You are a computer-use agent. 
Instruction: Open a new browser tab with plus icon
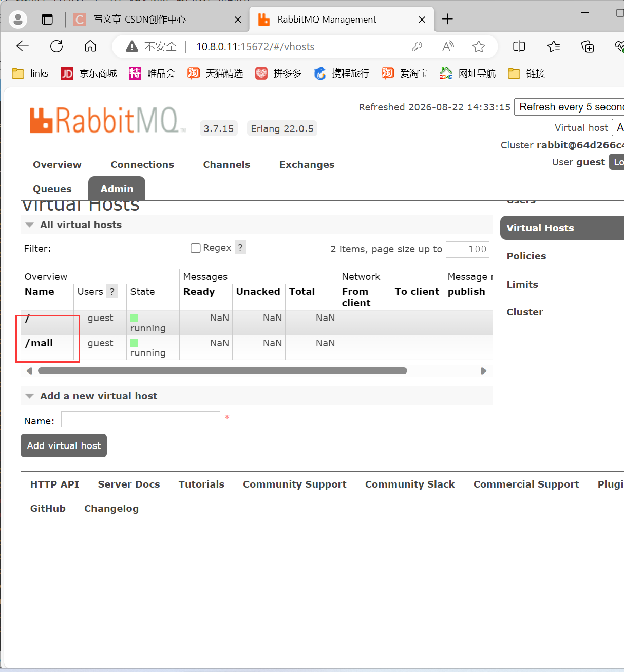[x=447, y=20]
